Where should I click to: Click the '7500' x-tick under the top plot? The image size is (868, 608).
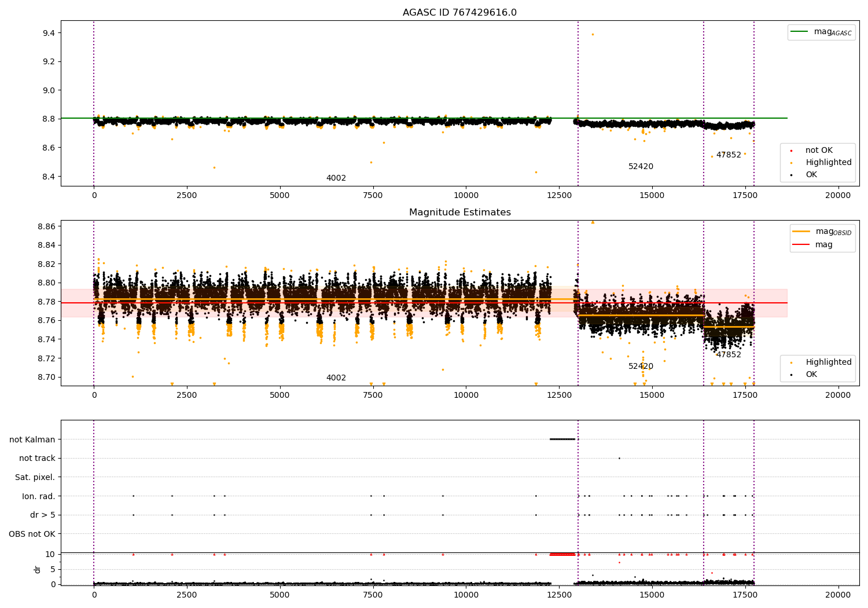[373, 196]
